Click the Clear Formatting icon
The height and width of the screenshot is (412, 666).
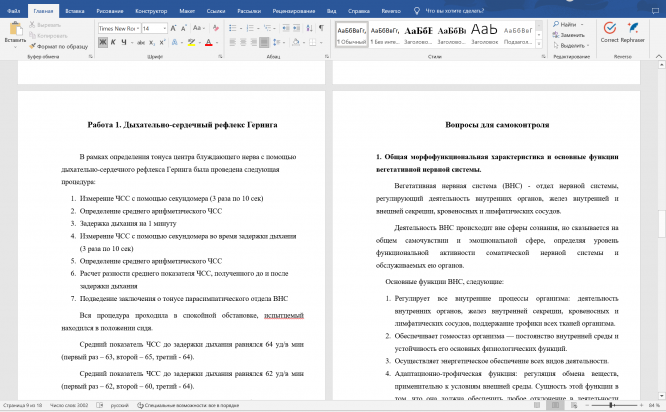[x=217, y=29]
